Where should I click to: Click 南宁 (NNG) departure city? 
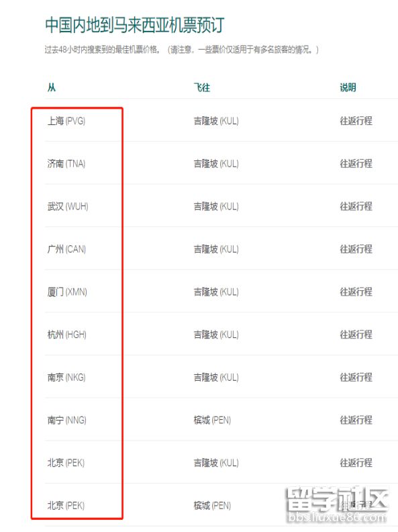[67, 420]
